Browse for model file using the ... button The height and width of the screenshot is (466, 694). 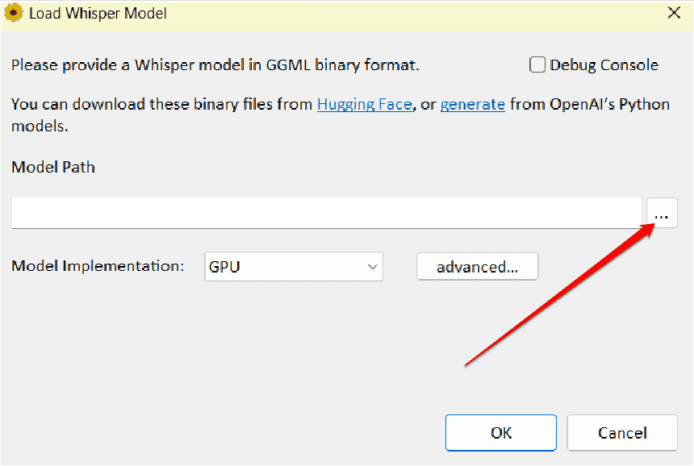[x=661, y=212]
